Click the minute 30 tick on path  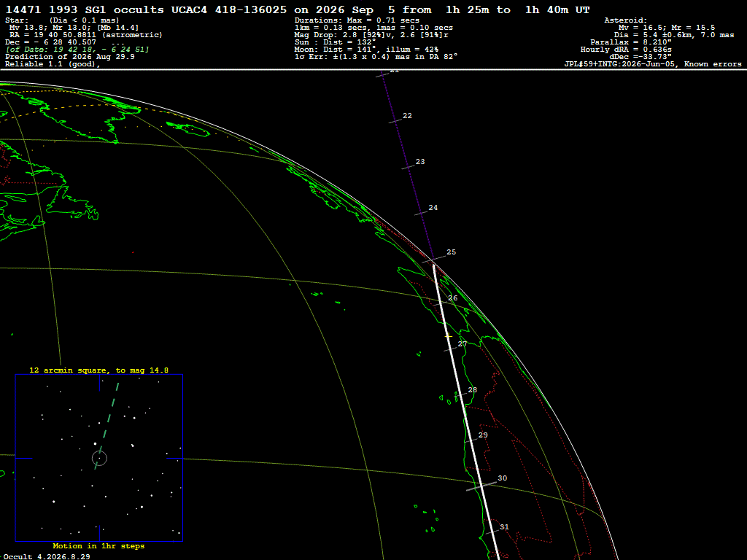pyautogui.click(x=503, y=478)
